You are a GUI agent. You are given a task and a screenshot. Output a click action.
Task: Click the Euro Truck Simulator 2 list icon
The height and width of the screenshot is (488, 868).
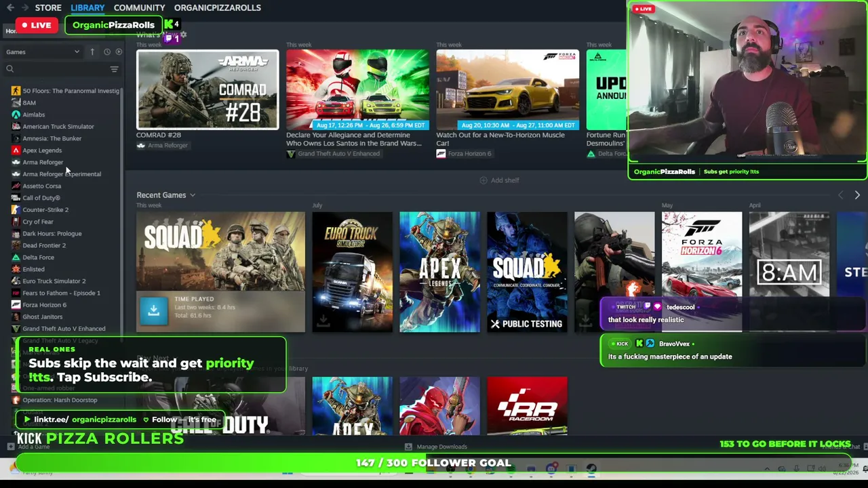point(16,281)
